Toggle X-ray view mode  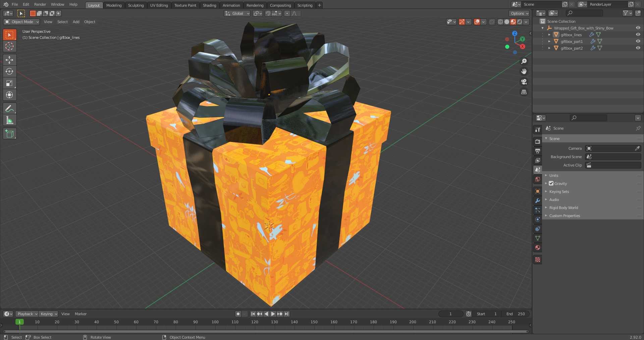point(492,22)
